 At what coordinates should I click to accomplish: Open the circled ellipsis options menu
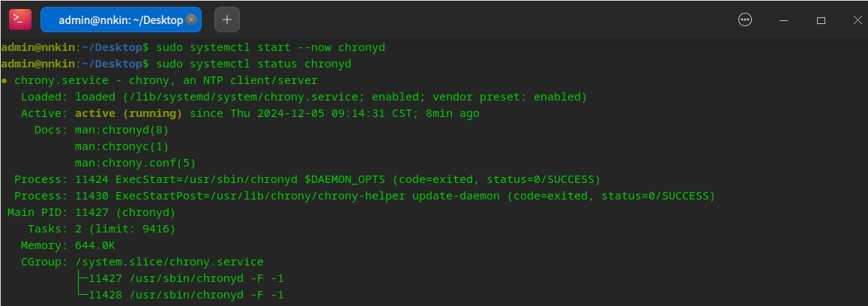tap(745, 20)
